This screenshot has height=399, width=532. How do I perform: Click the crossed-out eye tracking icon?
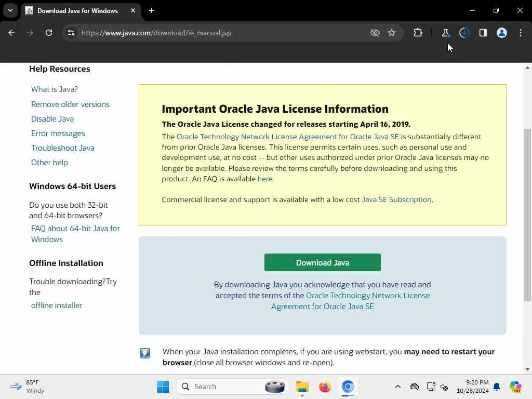pos(375,33)
